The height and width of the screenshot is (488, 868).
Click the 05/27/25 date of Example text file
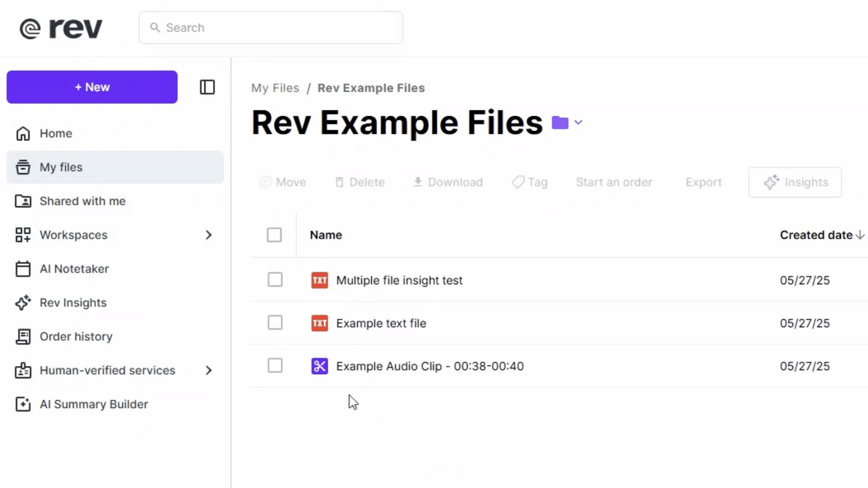click(805, 324)
